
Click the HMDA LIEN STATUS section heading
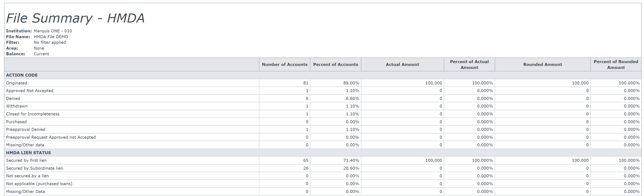point(28,153)
